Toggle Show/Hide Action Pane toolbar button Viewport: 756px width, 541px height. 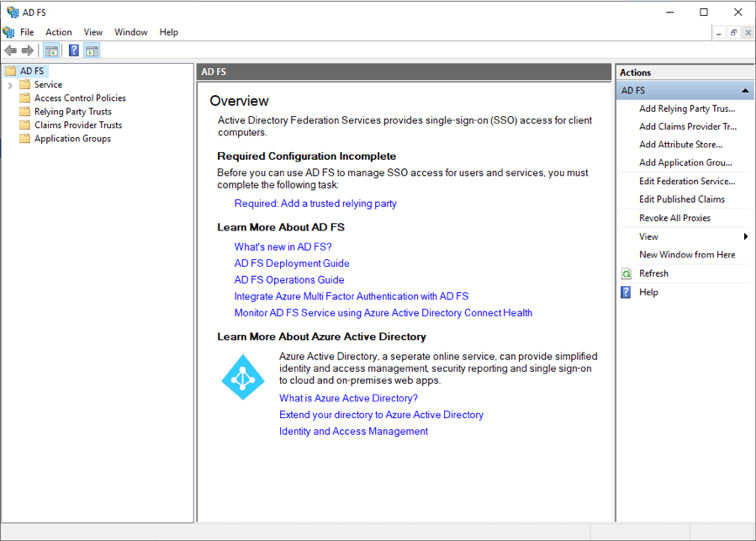point(92,50)
